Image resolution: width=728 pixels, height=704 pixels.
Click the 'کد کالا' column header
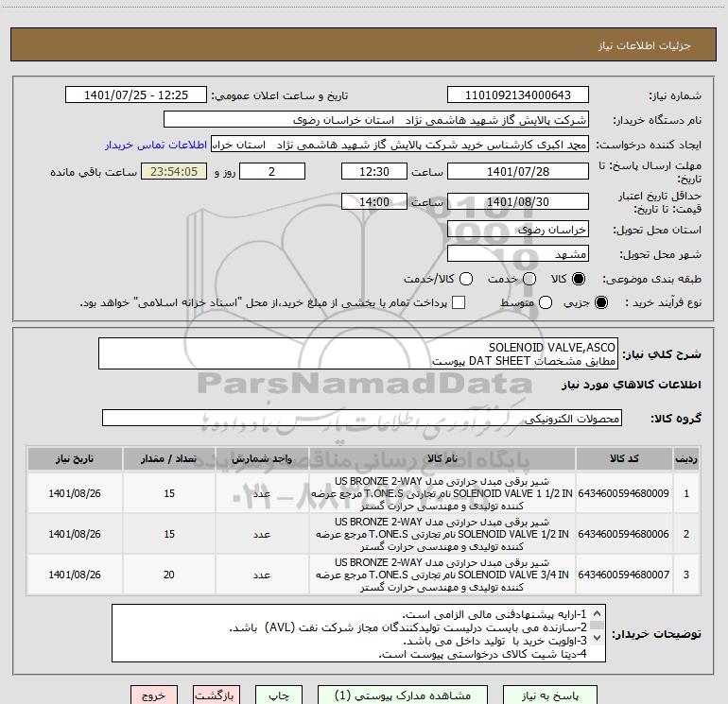(623, 458)
